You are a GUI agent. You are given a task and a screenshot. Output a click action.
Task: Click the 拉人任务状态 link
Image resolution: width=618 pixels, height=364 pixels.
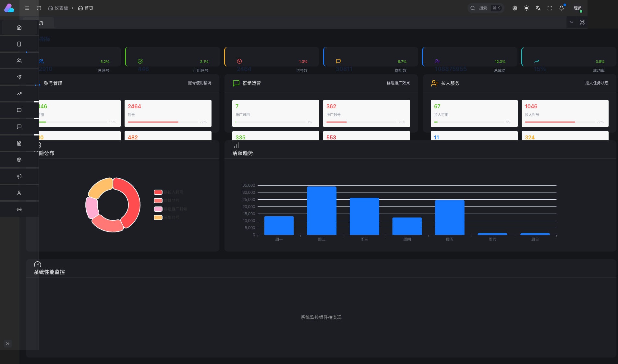597,83
